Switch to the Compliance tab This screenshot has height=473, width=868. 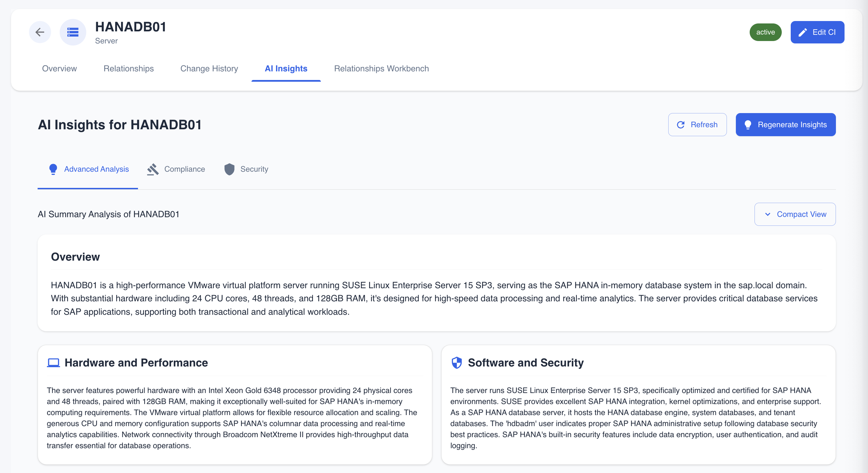[x=185, y=169]
